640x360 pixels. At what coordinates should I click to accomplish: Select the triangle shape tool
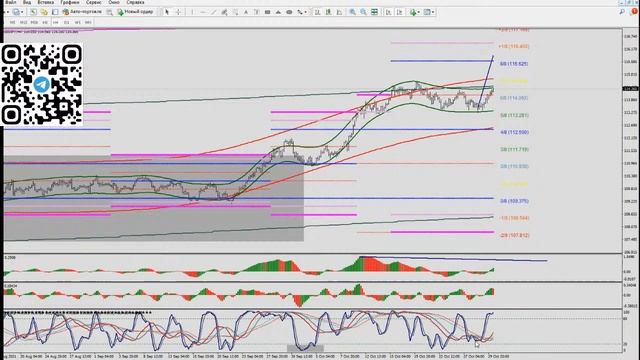[278, 12]
